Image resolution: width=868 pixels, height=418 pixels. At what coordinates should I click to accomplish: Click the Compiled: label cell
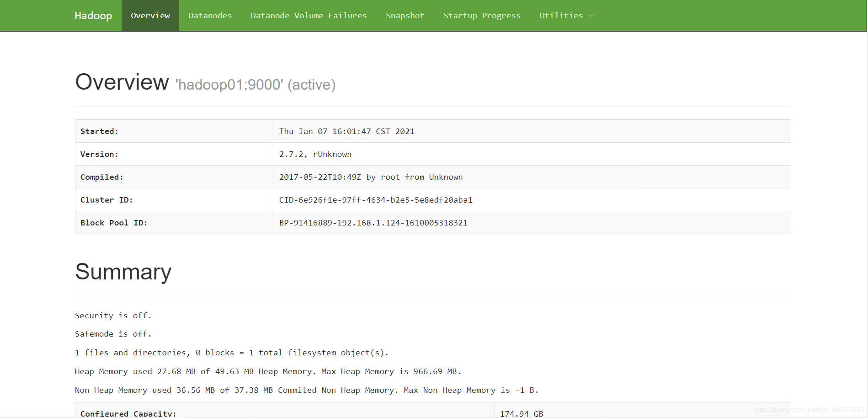point(175,177)
